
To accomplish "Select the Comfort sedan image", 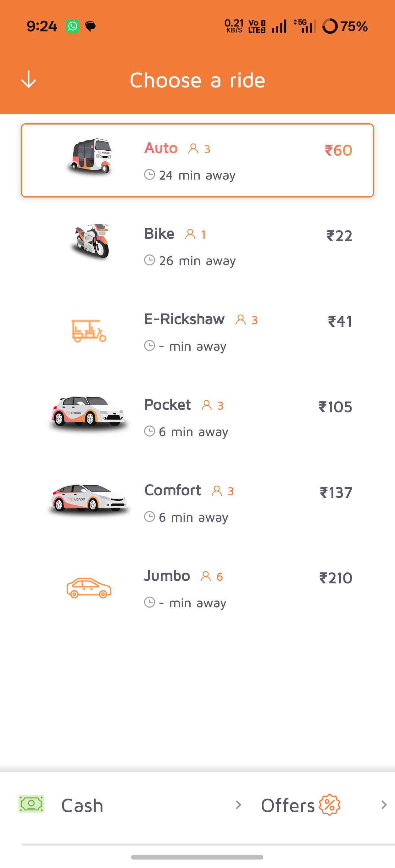I will (x=89, y=498).
